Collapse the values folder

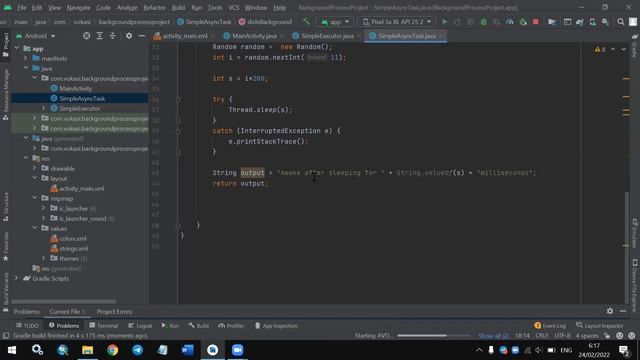click(x=35, y=228)
